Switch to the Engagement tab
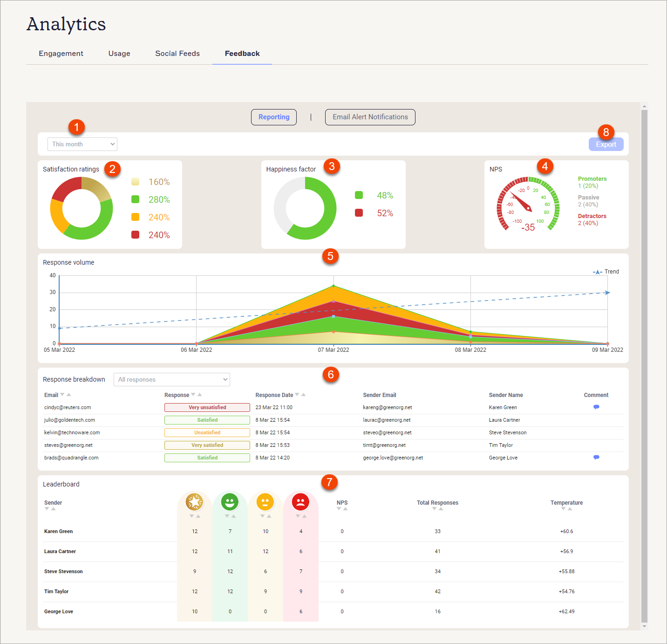Screen dimensions: 667x644 (x=61, y=54)
